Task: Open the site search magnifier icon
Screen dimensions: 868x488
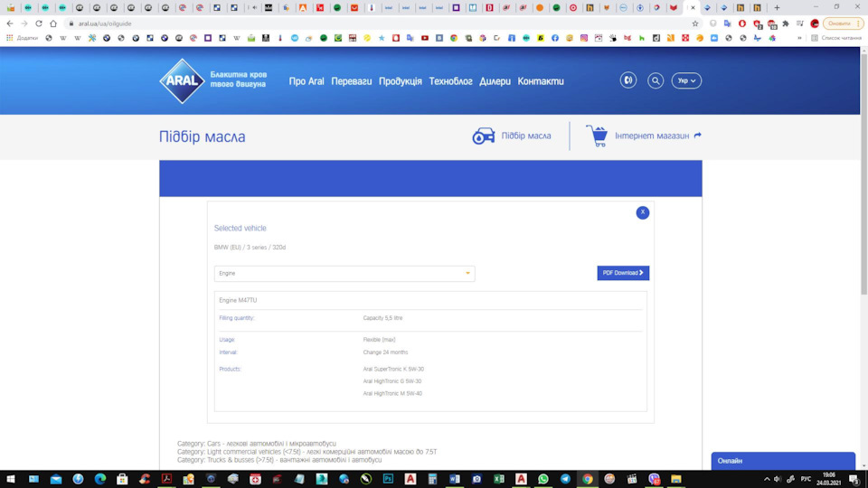Action: tap(656, 80)
